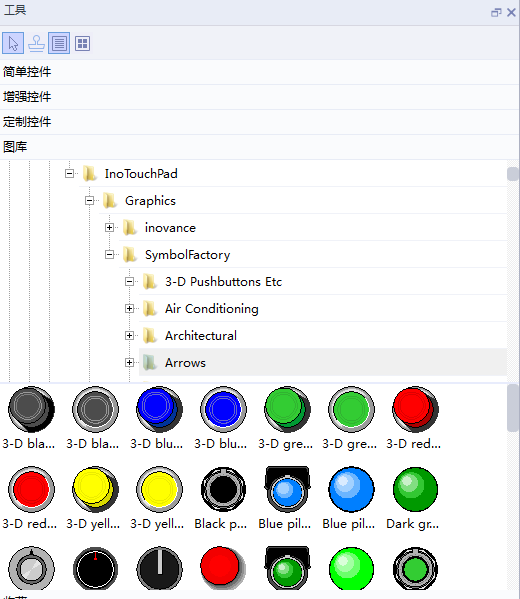
Task: Select the Arrows folder
Action: coord(185,363)
